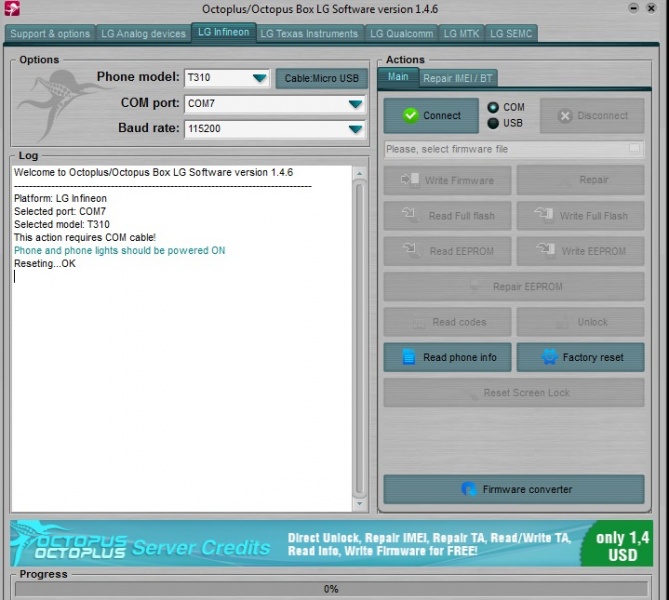The height and width of the screenshot is (600, 669).
Task: Click the Write Firmware button
Action: coord(447,180)
